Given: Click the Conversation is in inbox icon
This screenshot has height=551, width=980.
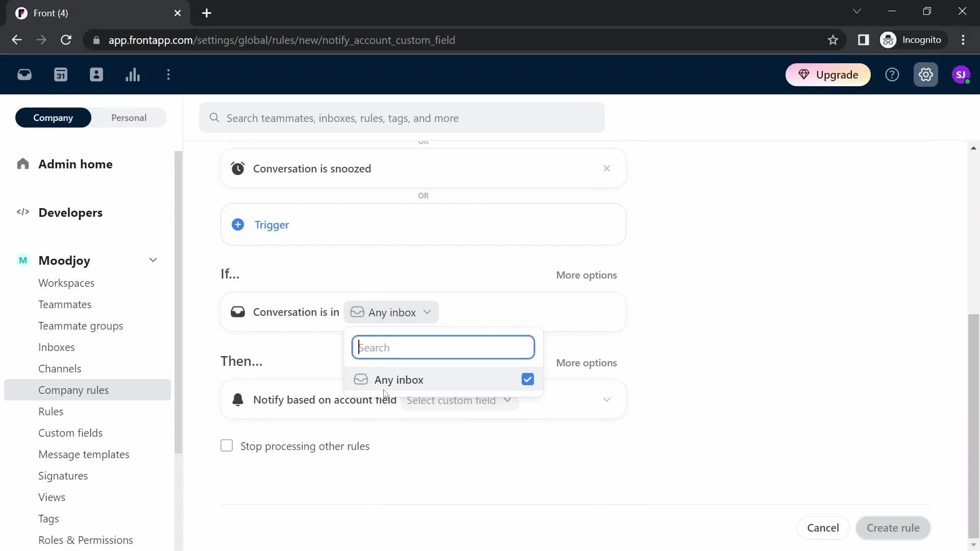Looking at the screenshot, I should (238, 312).
